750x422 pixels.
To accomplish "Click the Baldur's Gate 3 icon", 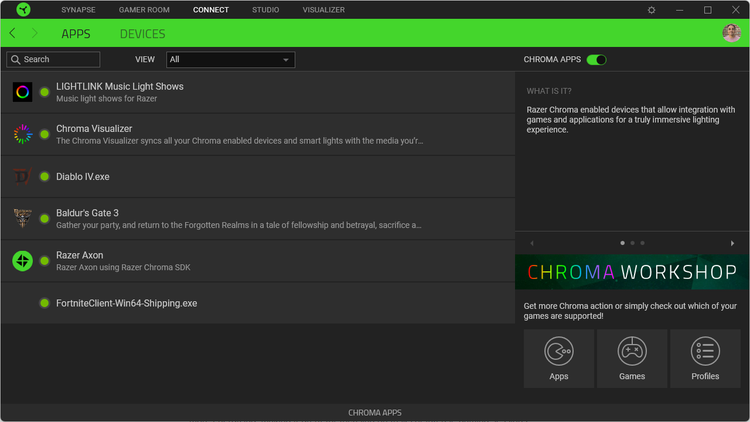I will [22, 219].
